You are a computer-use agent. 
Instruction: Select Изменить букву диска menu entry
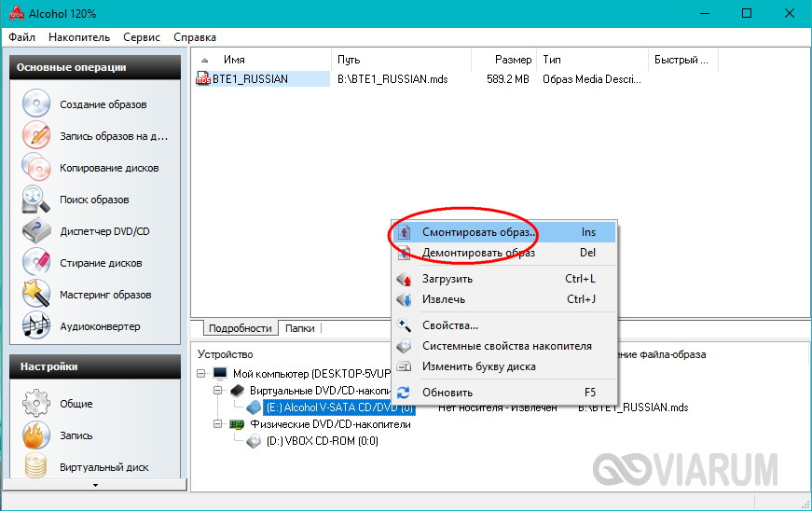click(x=503, y=366)
